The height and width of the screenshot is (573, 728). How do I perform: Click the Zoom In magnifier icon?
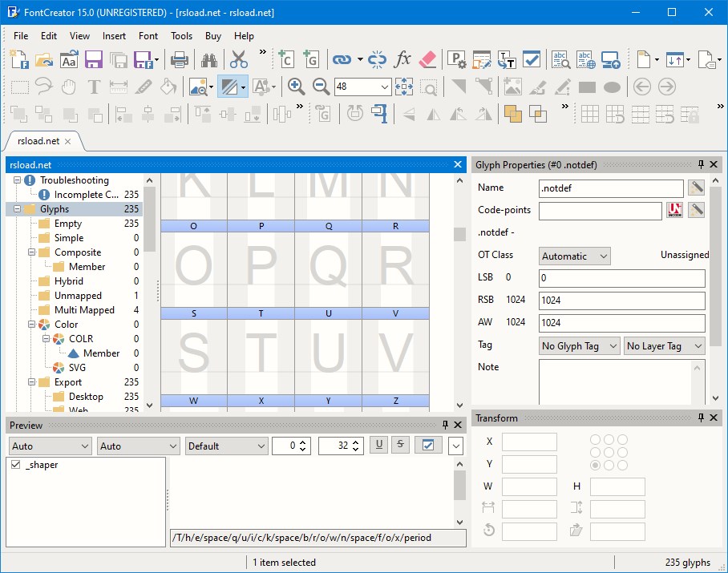tap(296, 87)
